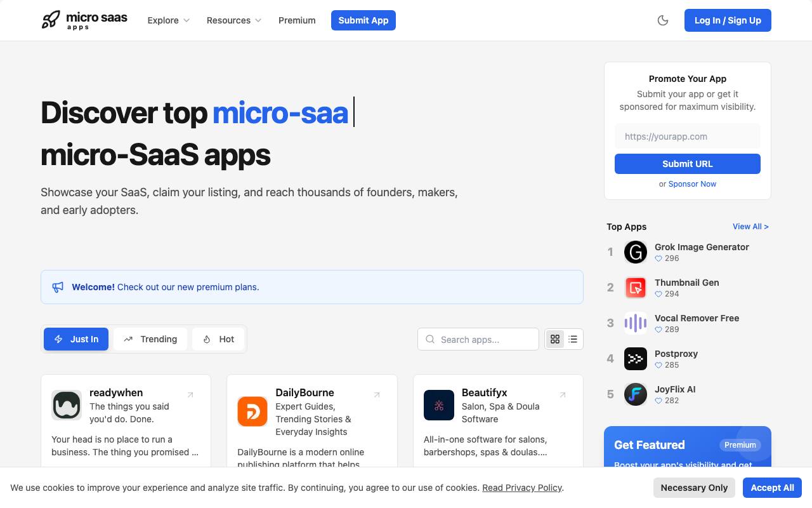Image resolution: width=812 pixels, height=508 pixels.
Task: Click the Grok Image Generator icon
Action: click(x=636, y=252)
